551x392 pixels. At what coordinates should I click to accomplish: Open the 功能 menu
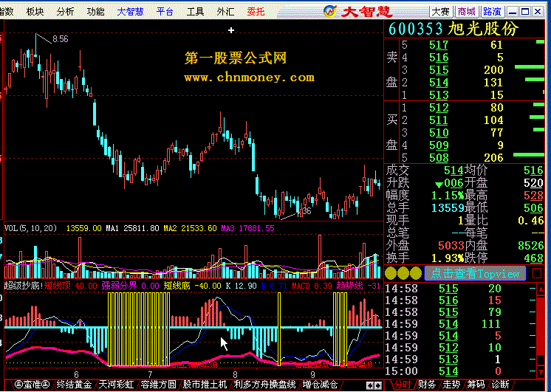tap(95, 12)
